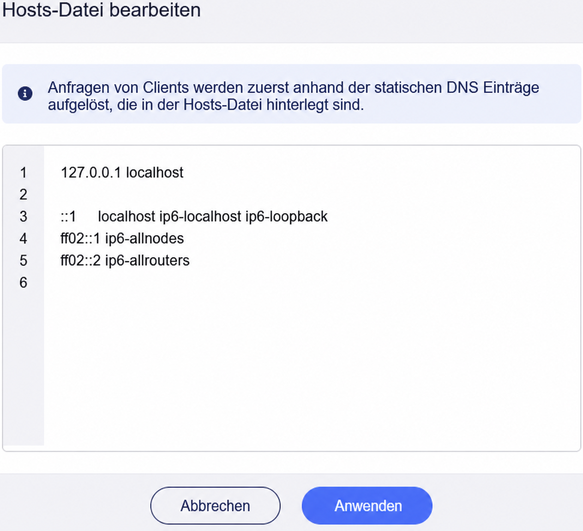Viewport: 583px width, 531px height.
Task: Click the static DNS info banner text
Action: pos(293,96)
